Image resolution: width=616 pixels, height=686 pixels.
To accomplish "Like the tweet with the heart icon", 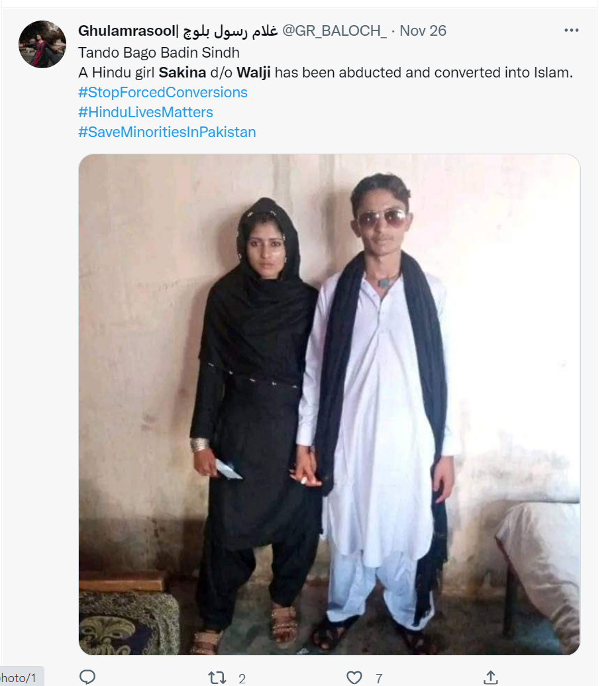I will pyautogui.click(x=354, y=677).
